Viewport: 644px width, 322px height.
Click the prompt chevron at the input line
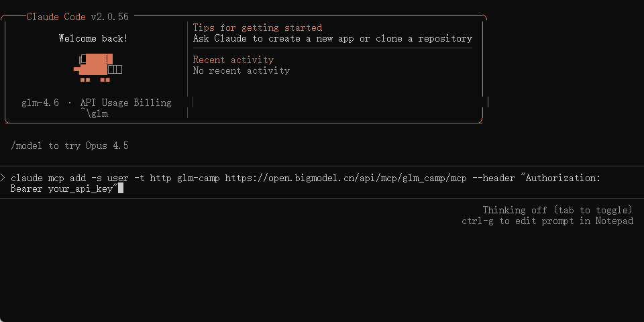pyautogui.click(x=3, y=178)
